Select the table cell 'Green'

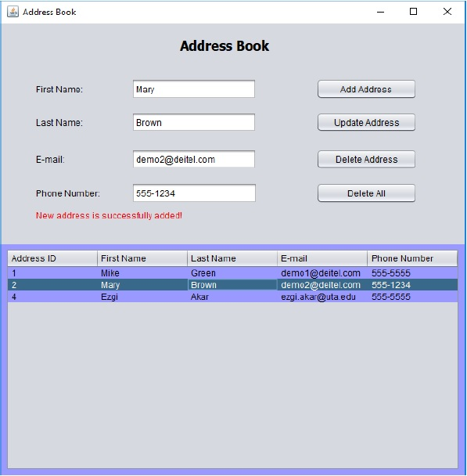pyautogui.click(x=232, y=273)
